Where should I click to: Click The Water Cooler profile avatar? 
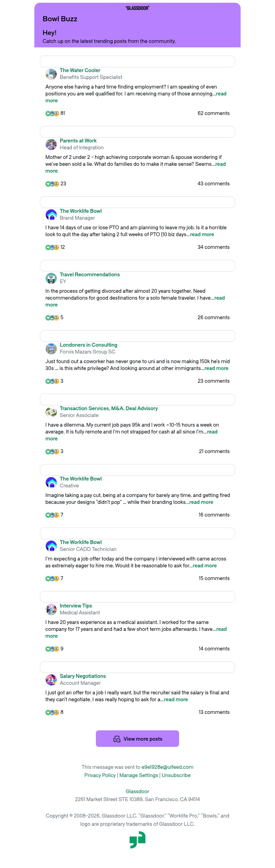pyautogui.click(x=51, y=74)
